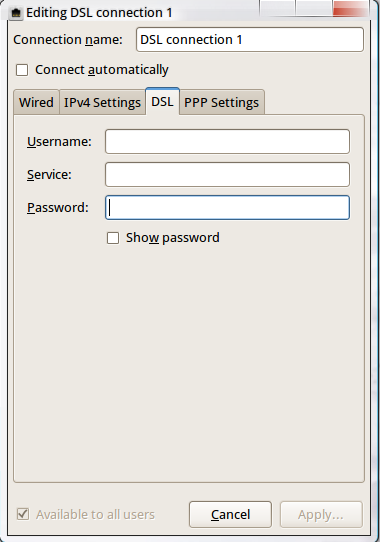Focus the Password input field

pyautogui.click(x=227, y=207)
